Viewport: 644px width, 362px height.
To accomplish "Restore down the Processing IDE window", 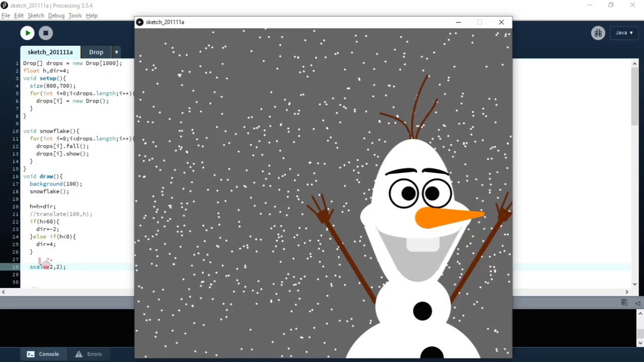I will pos(611,5).
